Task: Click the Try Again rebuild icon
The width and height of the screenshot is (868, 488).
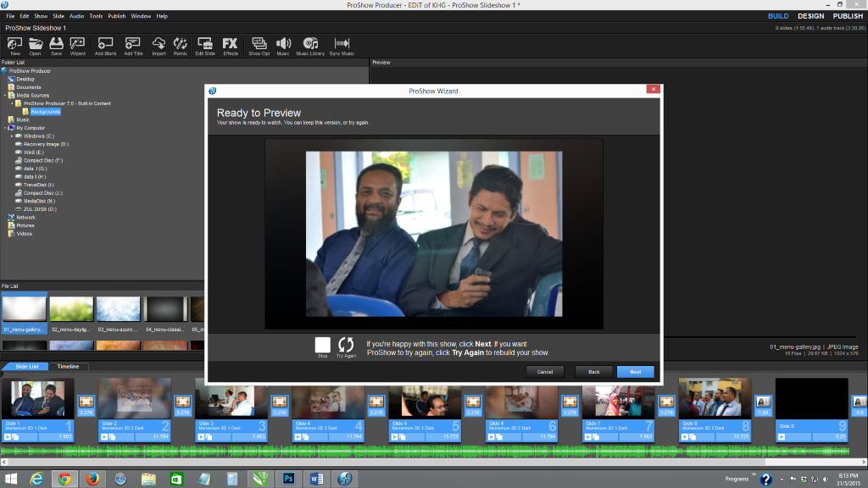Action: [346, 346]
